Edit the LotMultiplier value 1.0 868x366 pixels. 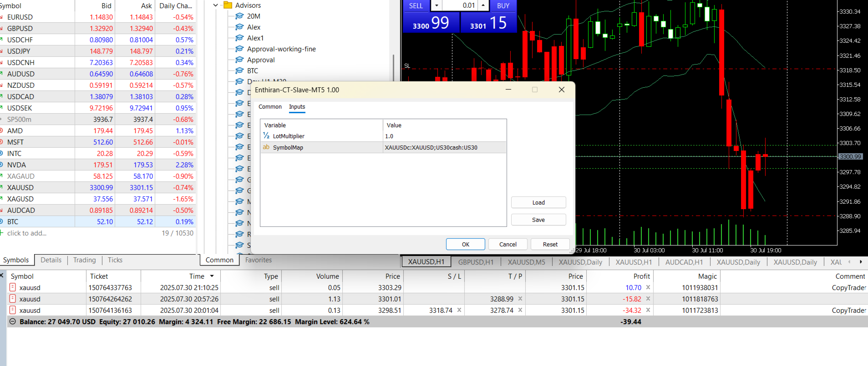[x=444, y=136]
